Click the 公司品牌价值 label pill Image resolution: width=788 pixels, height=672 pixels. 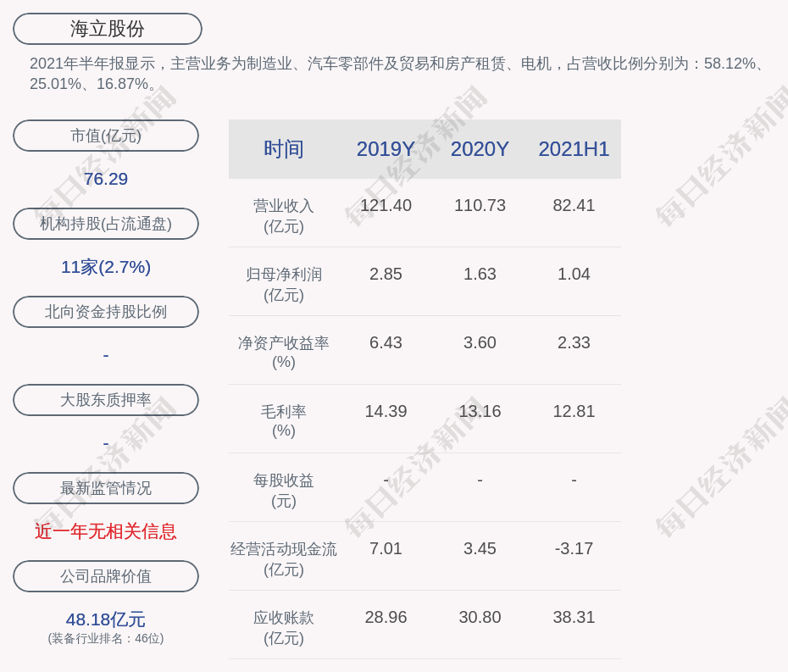(106, 576)
